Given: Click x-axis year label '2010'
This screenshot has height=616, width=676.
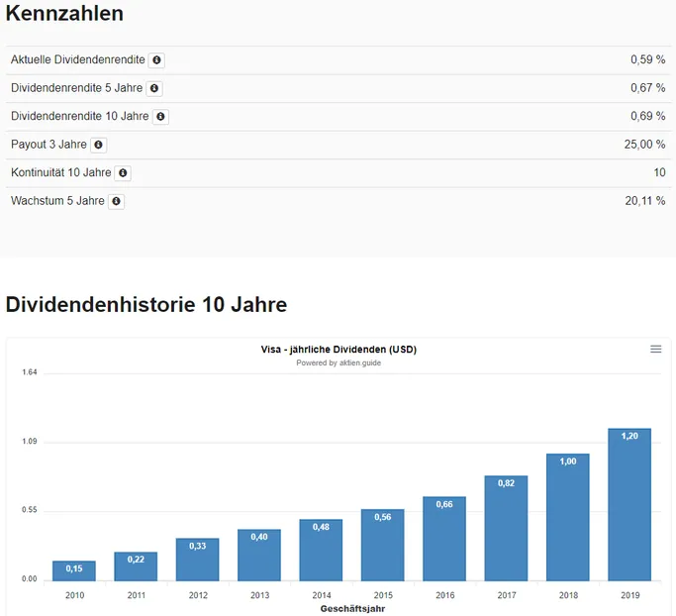Looking at the screenshot, I should pyautogui.click(x=74, y=595).
